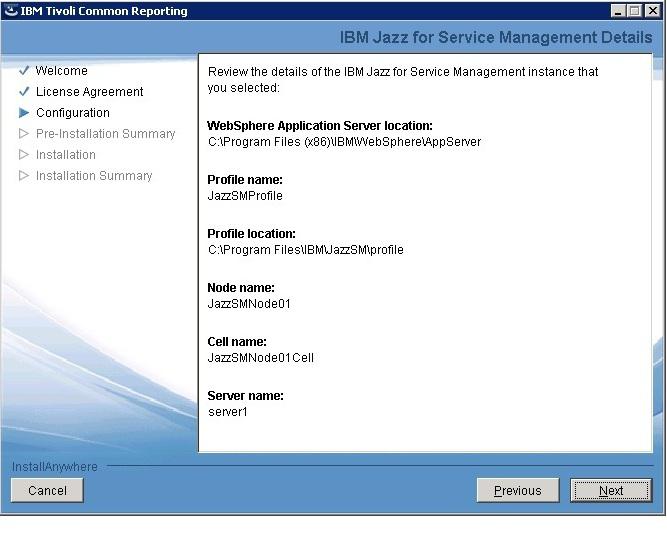Select the Welcome step

point(62,71)
